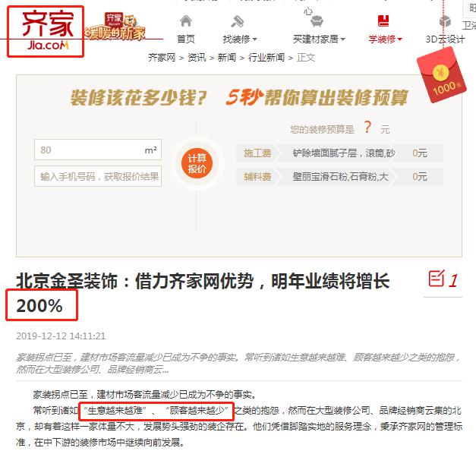The width and height of the screenshot is (476, 454).
Task: Click the 齐家网 breadcrumb link
Action: (x=162, y=58)
